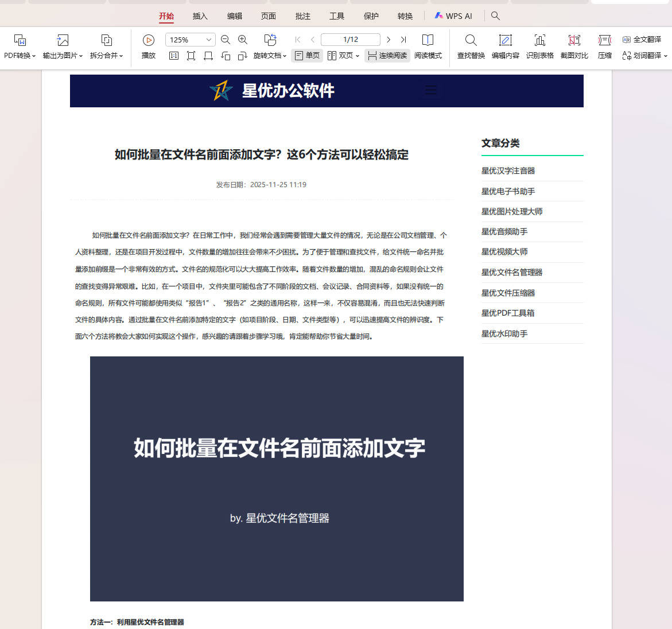Click the 压缩 compress tool
672x629 pixels.
click(x=605, y=46)
